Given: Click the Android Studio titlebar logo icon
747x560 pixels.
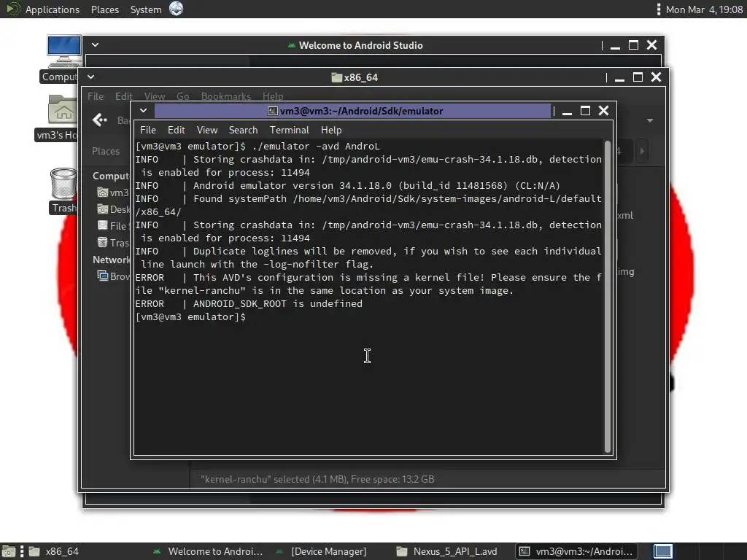Looking at the screenshot, I should point(292,45).
